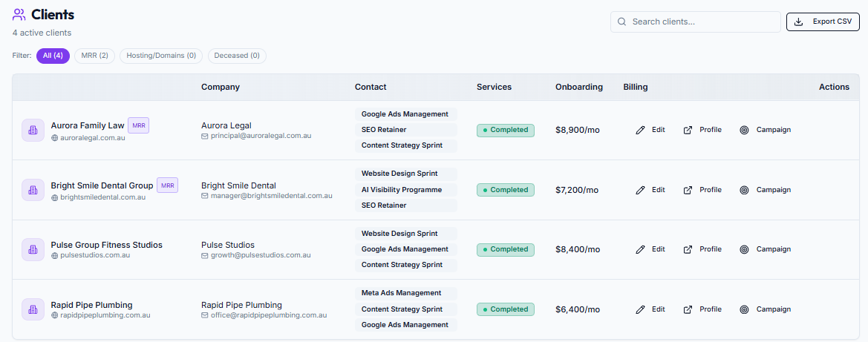
Task: Filter clients by MRR (2)
Action: pyautogui.click(x=94, y=56)
